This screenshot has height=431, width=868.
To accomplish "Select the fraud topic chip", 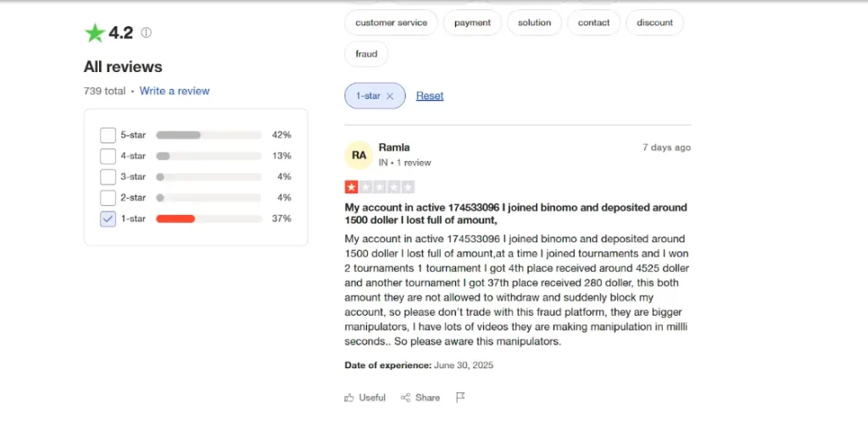I will (x=366, y=53).
